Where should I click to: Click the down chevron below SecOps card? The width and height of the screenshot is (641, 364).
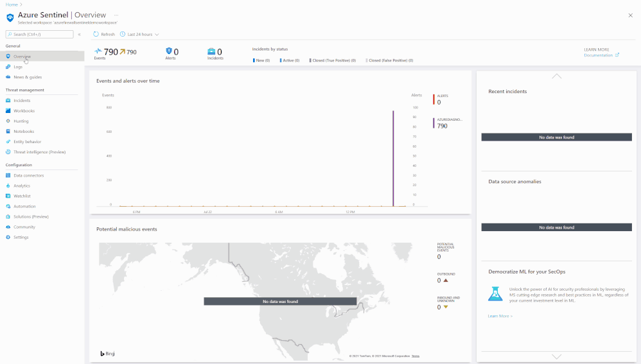556,356
